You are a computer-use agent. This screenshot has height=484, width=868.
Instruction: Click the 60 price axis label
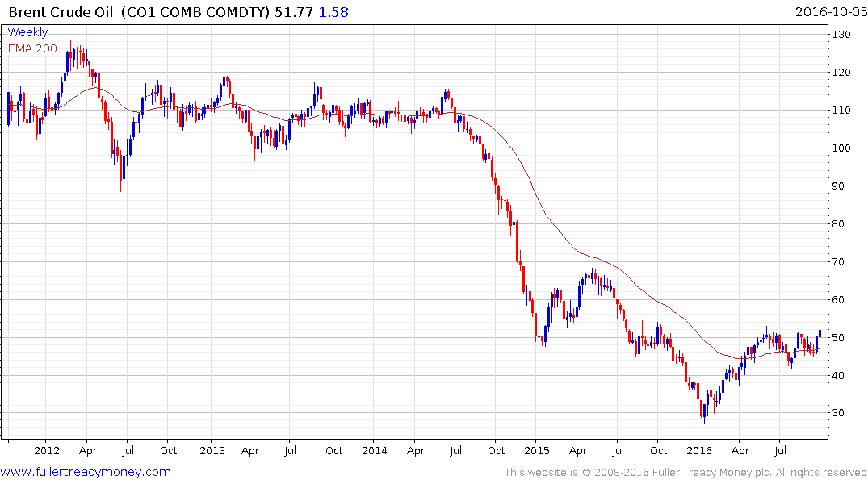839,300
